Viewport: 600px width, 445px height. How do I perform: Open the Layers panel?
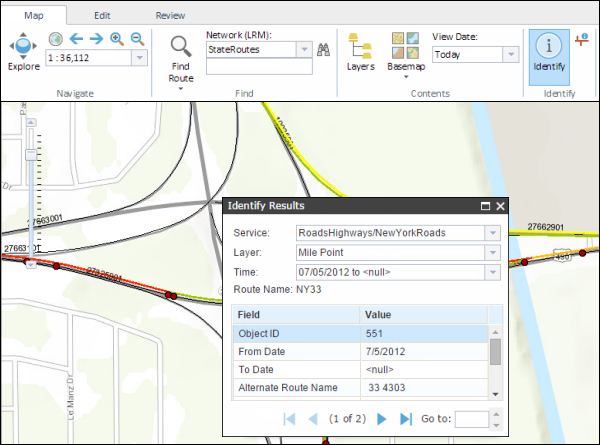(x=360, y=52)
